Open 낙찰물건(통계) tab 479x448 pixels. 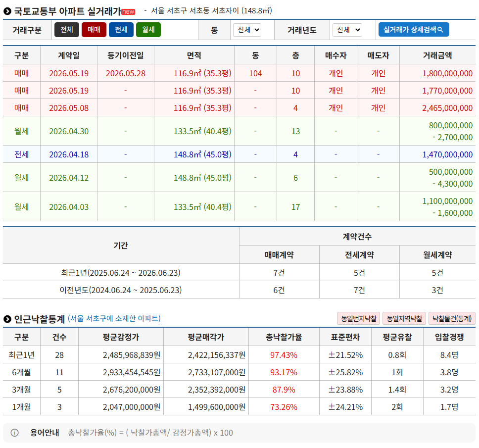(x=452, y=318)
